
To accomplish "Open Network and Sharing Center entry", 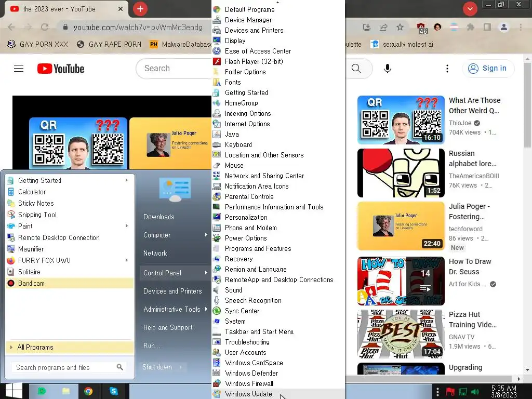I will 278,176.
